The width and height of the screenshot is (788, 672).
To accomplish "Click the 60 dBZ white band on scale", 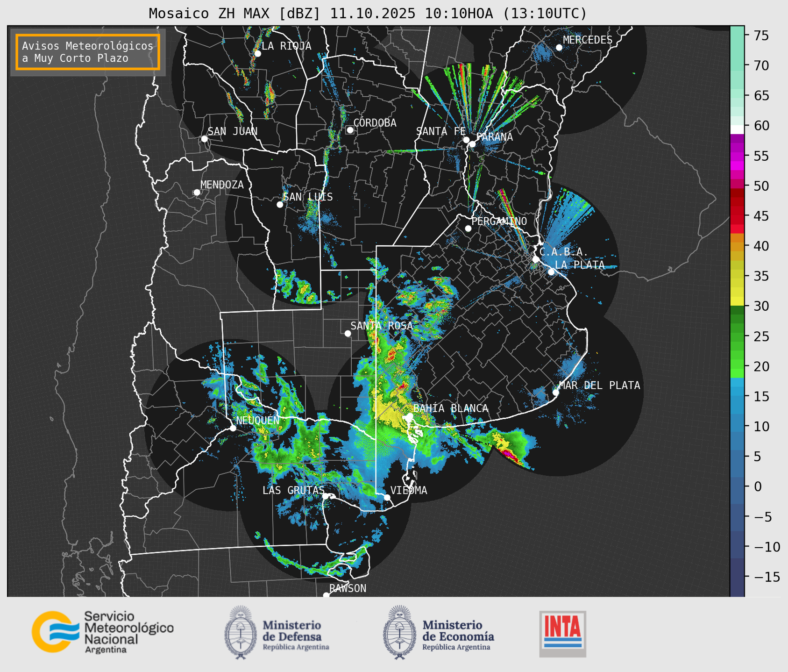I will (737, 129).
